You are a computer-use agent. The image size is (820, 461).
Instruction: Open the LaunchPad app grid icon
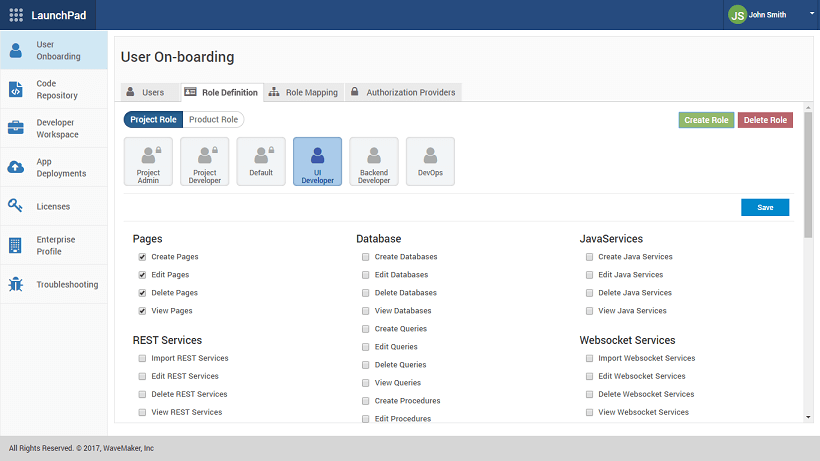[x=16, y=15]
